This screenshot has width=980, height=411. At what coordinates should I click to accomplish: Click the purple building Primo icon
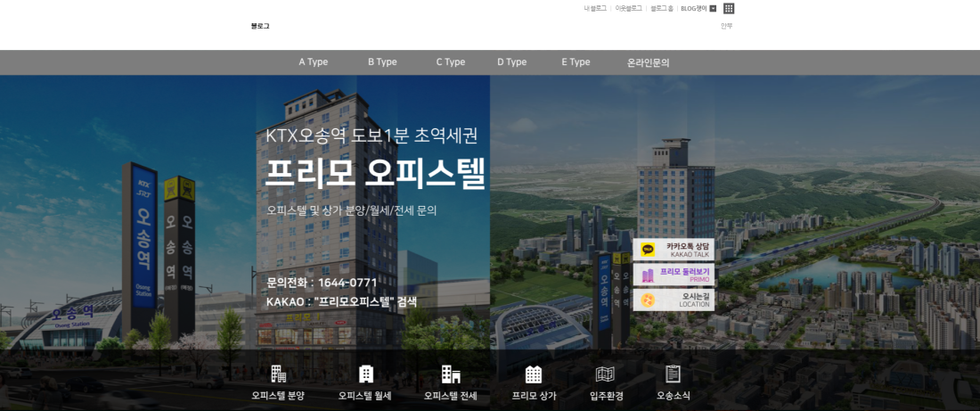[648, 275]
